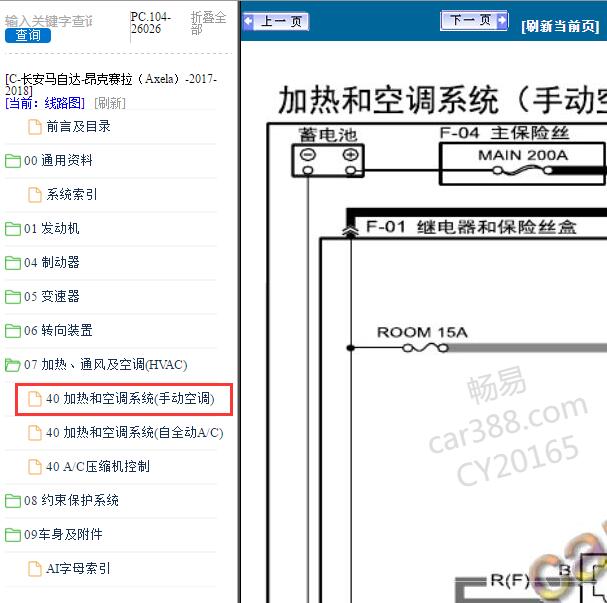Open the 系统索引 document
The height and width of the screenshot is (603, 607).
[72, 195]
